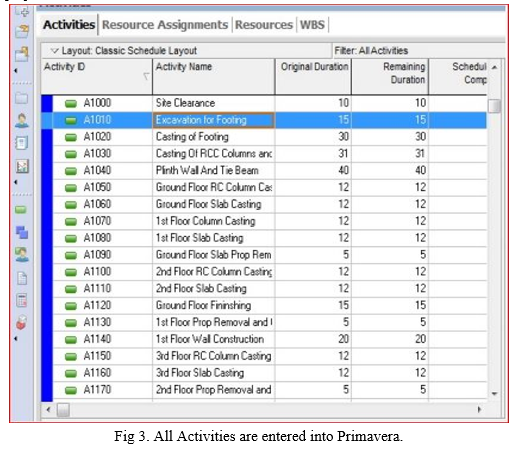This screenshot has height=449, width=524.
Task: Click the horizontal scrollbar thumb
Action: [63, 410]
